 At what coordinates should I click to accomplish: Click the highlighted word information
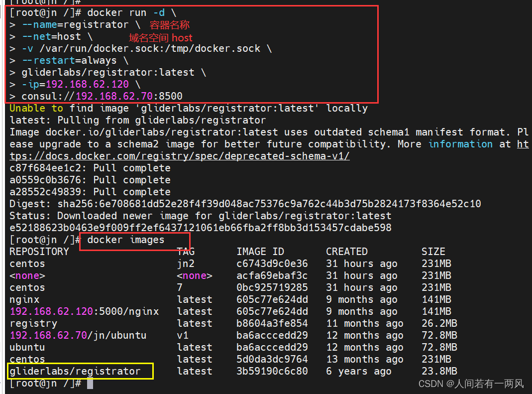[x=460, y=144]
